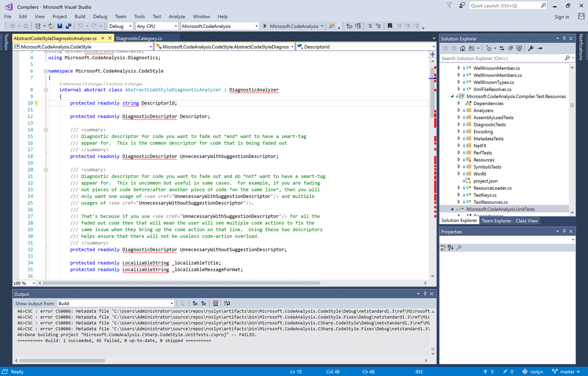Image resolution: width=588 pixels, height=376 pixels.
Task: Click the Quick Launch search field
Action: click(508, 5)
